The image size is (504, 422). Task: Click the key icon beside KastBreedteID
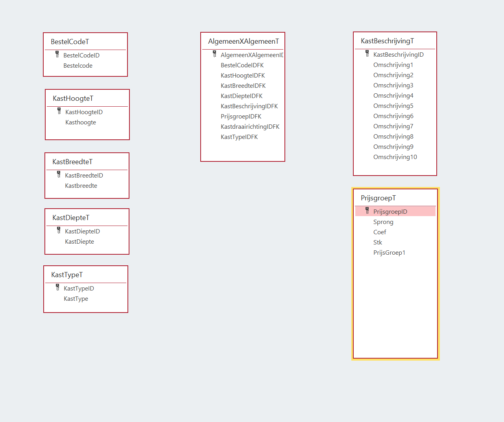pyautogui.click(x=59, y=174)
